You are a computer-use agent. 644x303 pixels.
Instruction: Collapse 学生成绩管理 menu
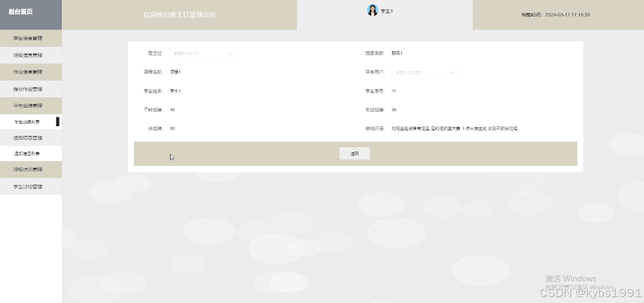(x=31, y=106)
